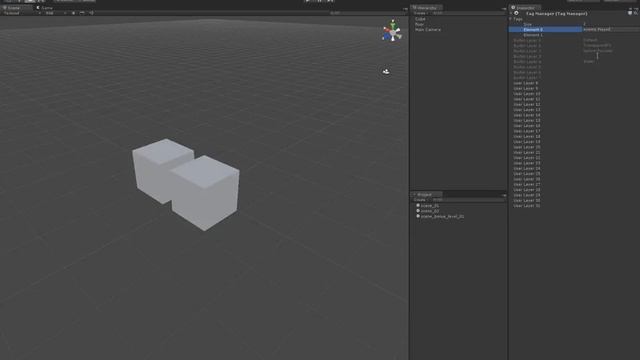This screenshot has width=640, height=360.
Task: Open the Textured draw mode dropdown
Action: (x=22, y=13)
